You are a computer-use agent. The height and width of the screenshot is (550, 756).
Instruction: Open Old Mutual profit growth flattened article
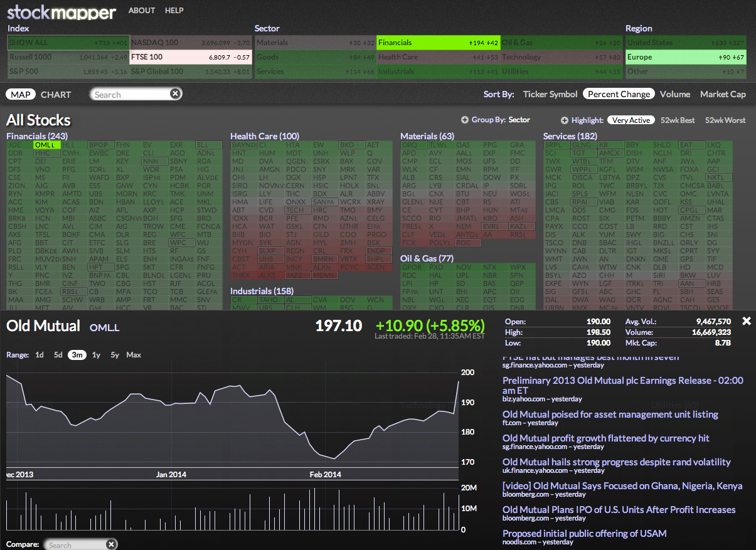coord(606,438)
